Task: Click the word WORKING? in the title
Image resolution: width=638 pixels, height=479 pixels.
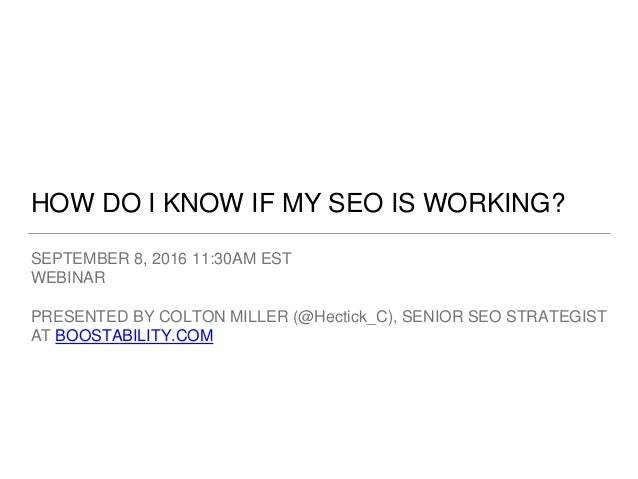Action: [494, 203]
